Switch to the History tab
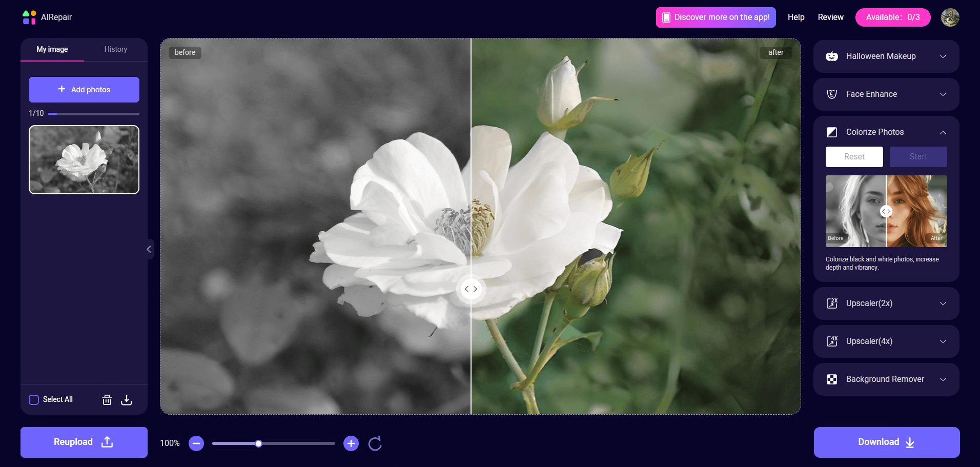The height and width of the screenshot is (467, 980). pyautogui.click(x=115, y=49)
